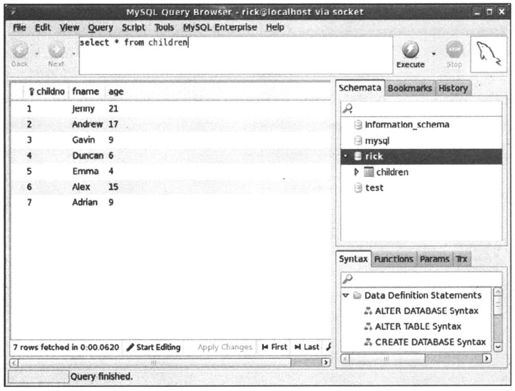The width and height of the screenshot is (515, 391).
Task: Open the View menu
Action: (x=69, y=27)
